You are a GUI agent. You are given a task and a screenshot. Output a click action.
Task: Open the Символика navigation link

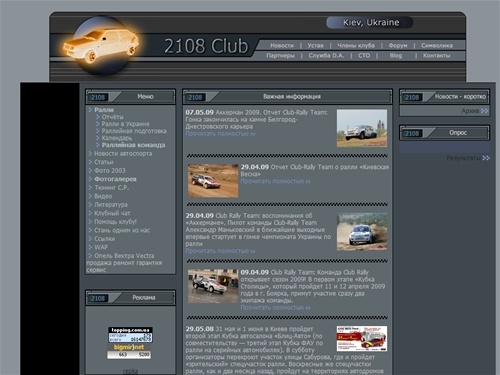437,45
